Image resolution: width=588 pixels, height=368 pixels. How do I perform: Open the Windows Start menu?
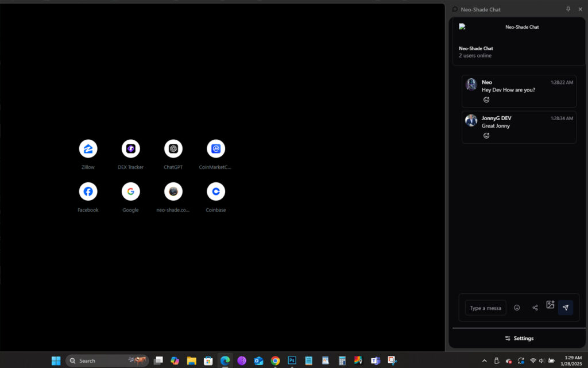click(56, 361)
